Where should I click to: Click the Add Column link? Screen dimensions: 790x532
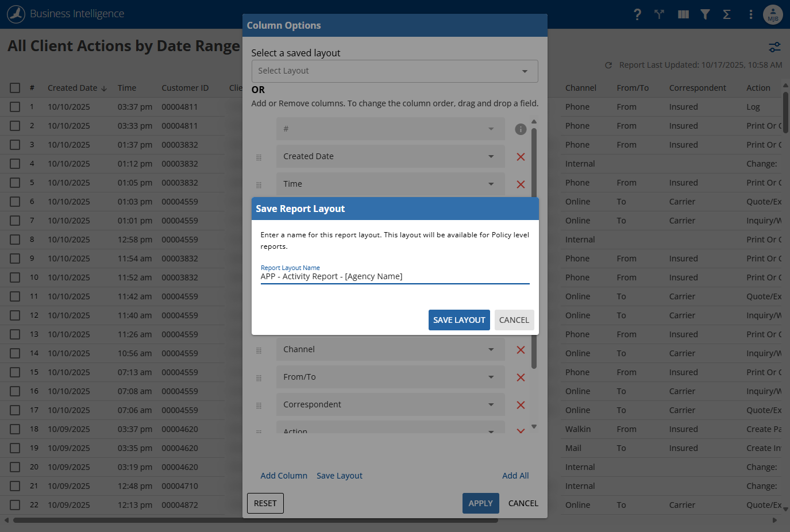tap(284, 476)
